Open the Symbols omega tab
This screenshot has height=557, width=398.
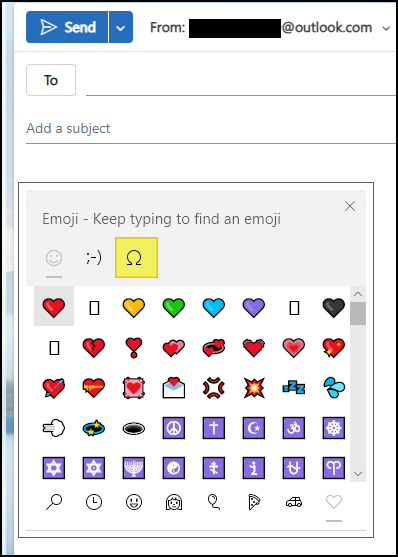click(x=136, y=258)
